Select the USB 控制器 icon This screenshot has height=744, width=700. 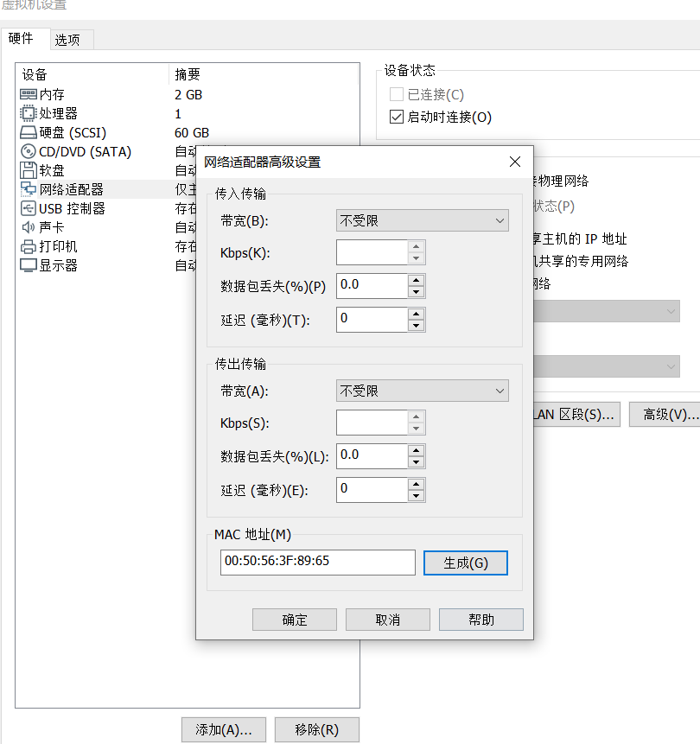(x=28, y=208)
